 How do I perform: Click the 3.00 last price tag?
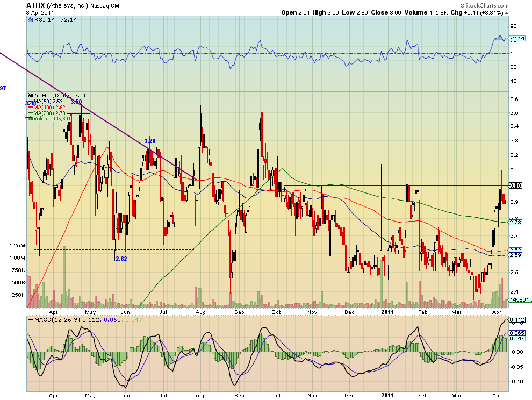tap(516, 185)
